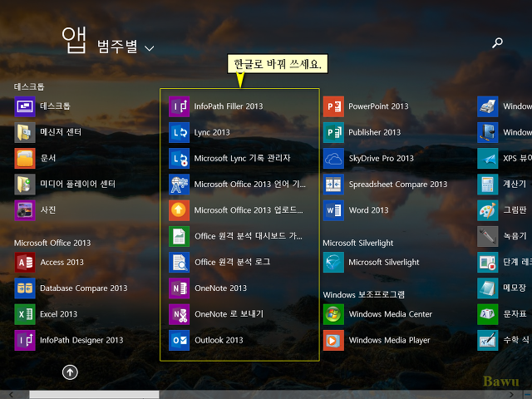Launch Access 2013 icon

(x=25, y=263)
